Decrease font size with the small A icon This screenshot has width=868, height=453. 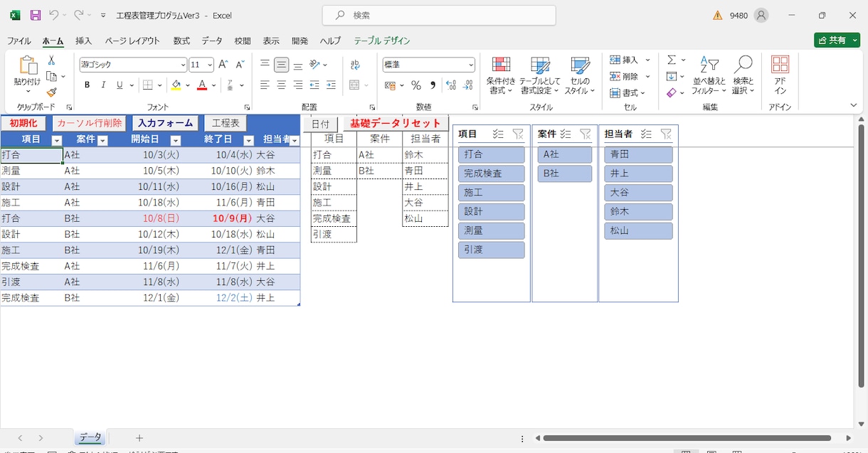click(x=240, y=65)
